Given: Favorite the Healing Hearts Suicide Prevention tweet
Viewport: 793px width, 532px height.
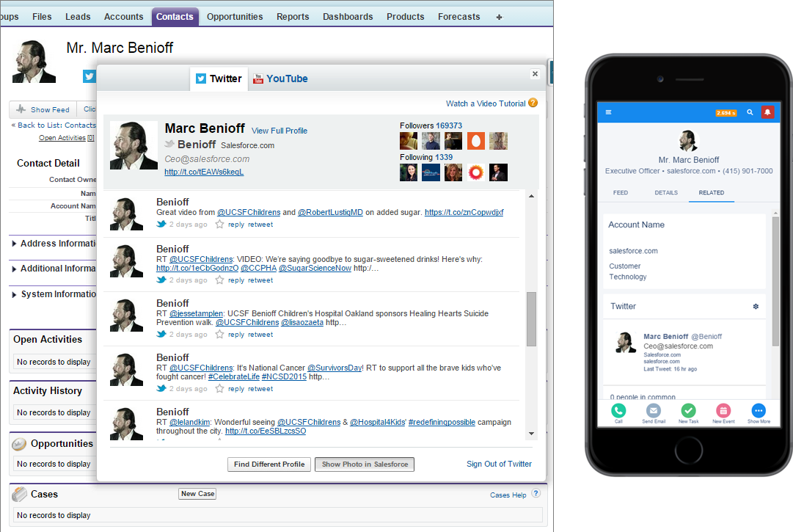Looking at the screenshot, I should click(219, 334).
